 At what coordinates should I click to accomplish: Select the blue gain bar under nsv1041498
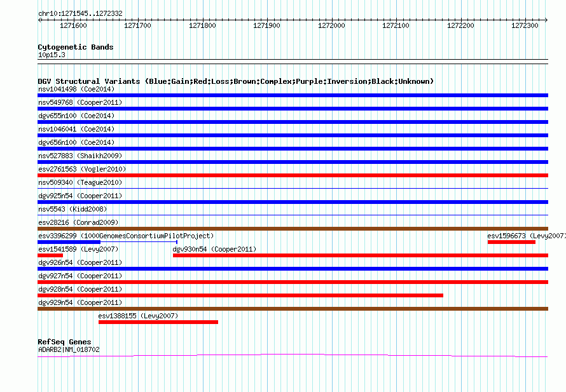click(x=293, y=95)
